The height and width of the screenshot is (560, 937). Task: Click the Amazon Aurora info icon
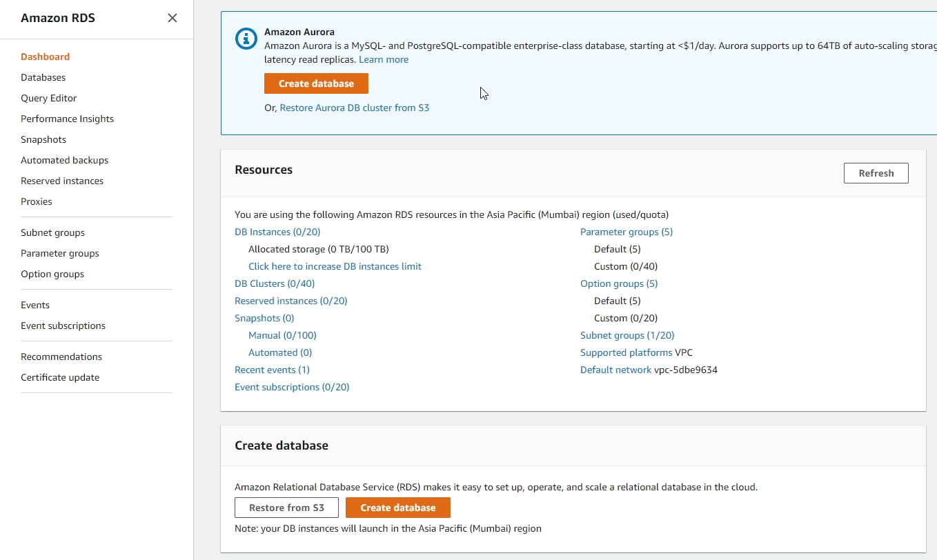pyautogui.click(x=246, y=39)
